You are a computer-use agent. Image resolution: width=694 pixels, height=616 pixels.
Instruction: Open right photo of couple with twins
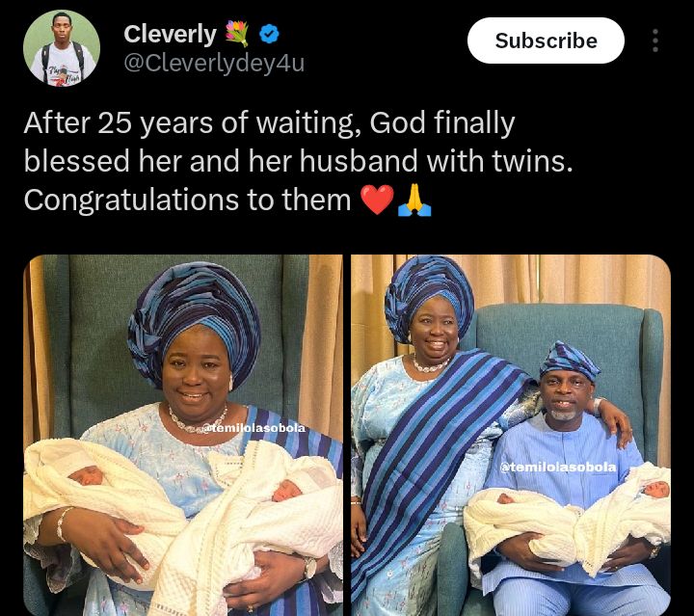(x=511, y=434)
